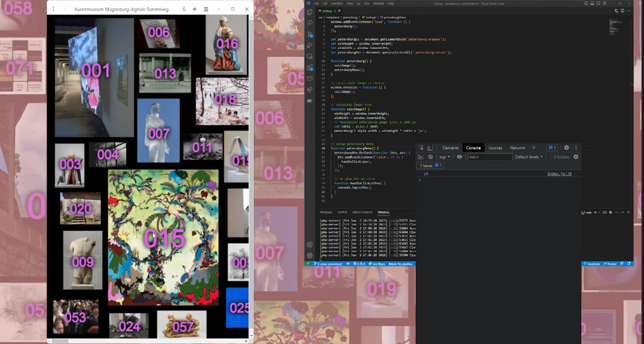Open the Default levels dropdown
The height and width of the screenshot is (344, 644).
coord(529,157)
